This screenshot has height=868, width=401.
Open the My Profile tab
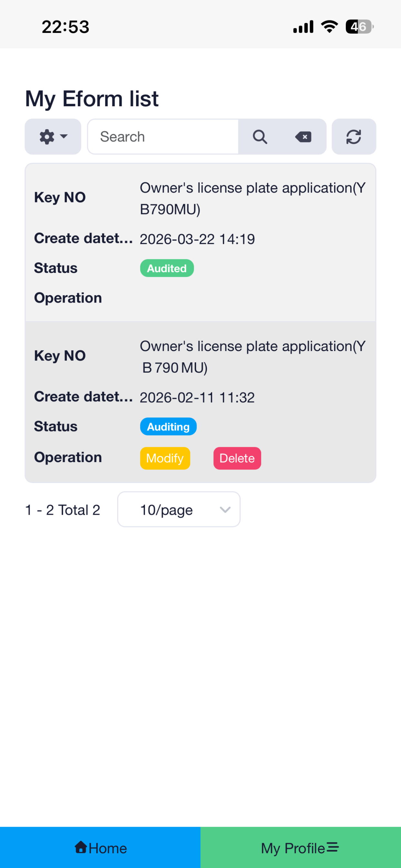click(x=301, y=847)
